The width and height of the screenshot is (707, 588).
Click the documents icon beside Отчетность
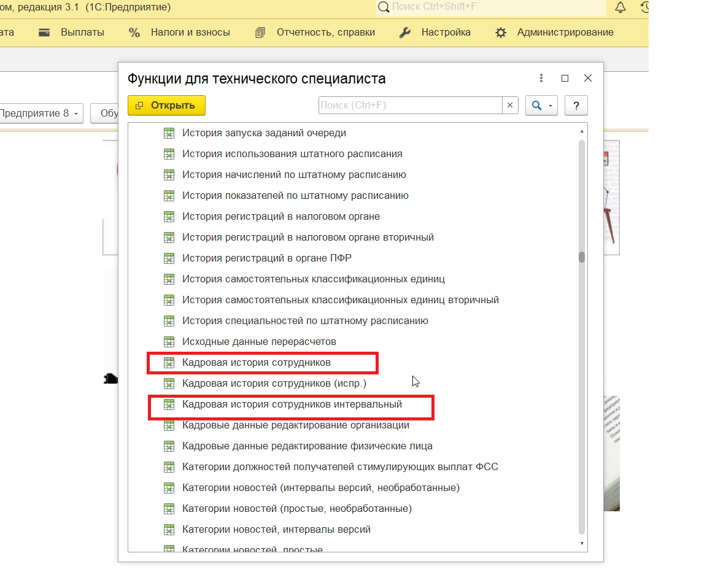[260, 33]
